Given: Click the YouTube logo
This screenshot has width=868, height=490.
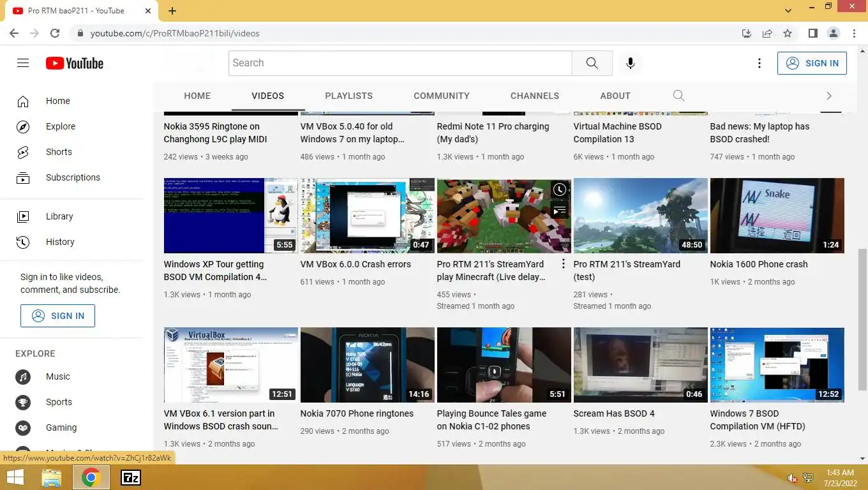Looking at the screenshot, I should click(75, 63).
